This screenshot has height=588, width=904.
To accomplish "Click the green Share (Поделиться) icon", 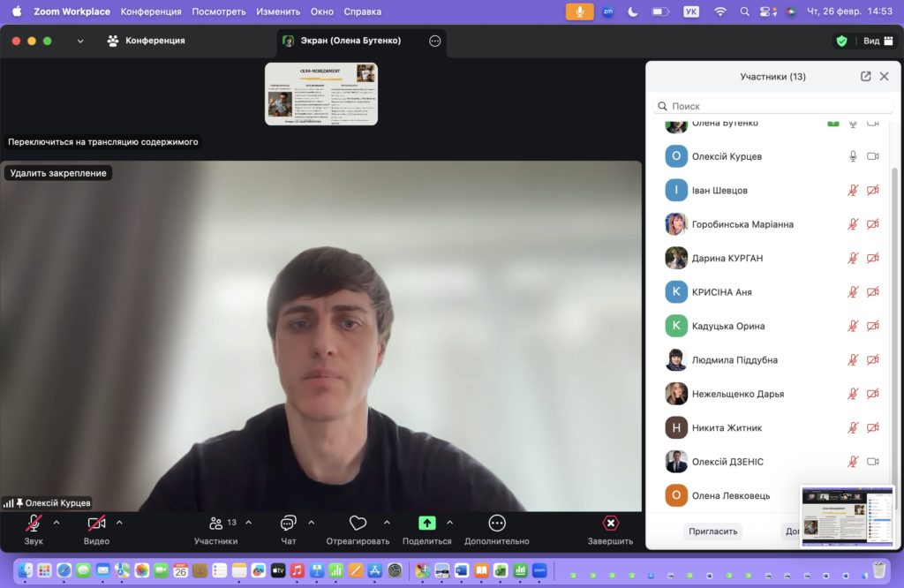I will (x=427, y=523).
